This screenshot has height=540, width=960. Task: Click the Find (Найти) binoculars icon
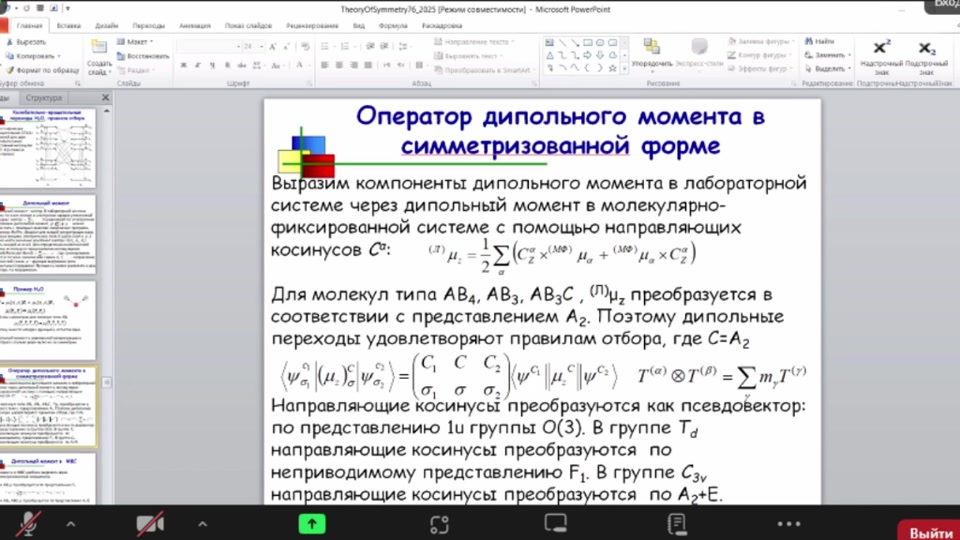806,41
